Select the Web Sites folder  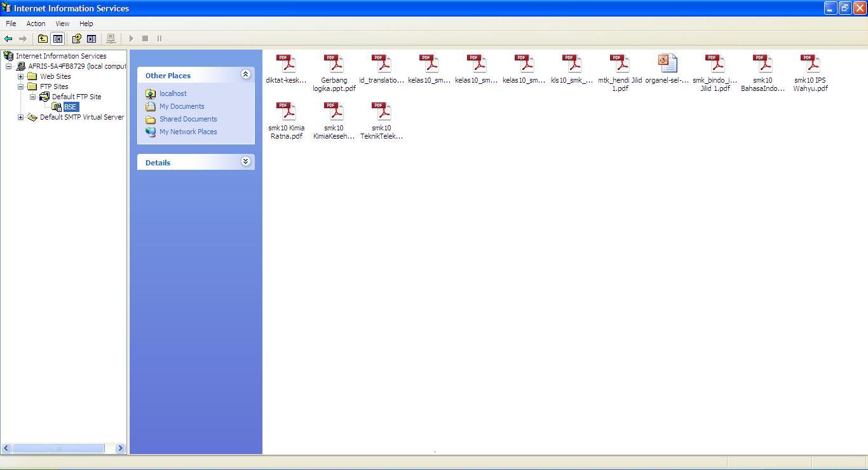point(50,76)
